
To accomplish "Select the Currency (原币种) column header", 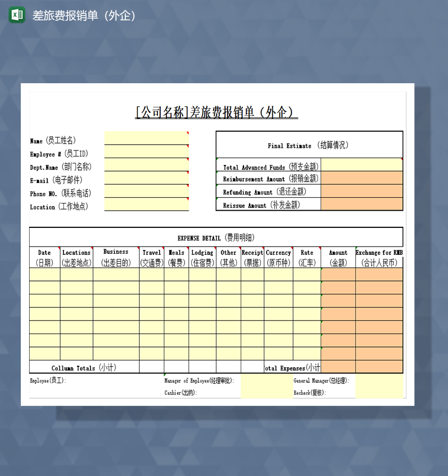I will coord(279,257).
